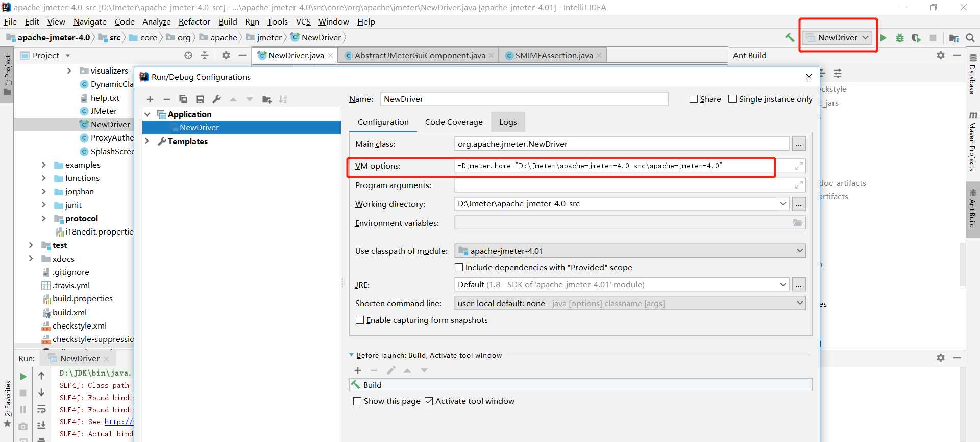This screenshot has width=980, height=442.
Task: Remove selected configuration with minus icon
Action: pyautogui.click(x=166, y=99)
